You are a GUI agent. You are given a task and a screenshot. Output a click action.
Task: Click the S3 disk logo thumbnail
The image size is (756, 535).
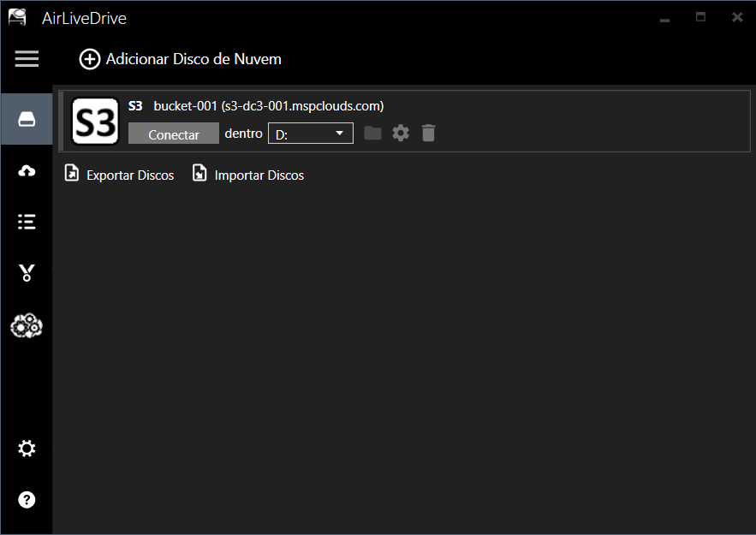coord(95,122)
